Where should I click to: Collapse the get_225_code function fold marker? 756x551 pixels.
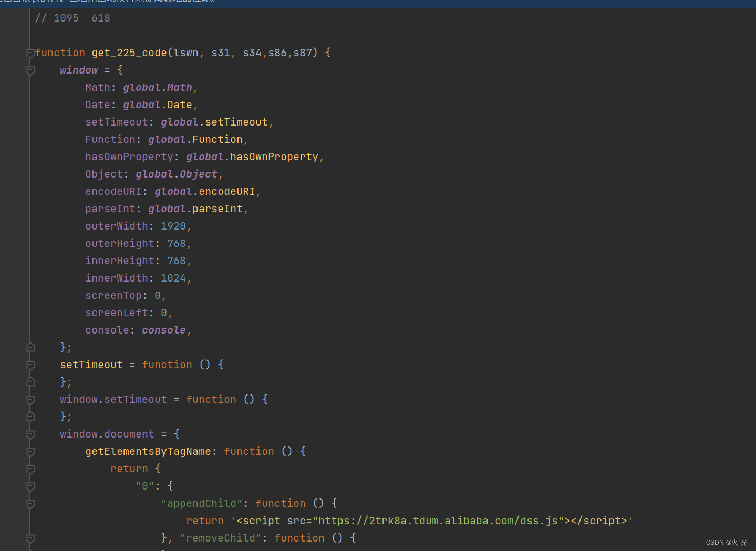coord(30,53)
